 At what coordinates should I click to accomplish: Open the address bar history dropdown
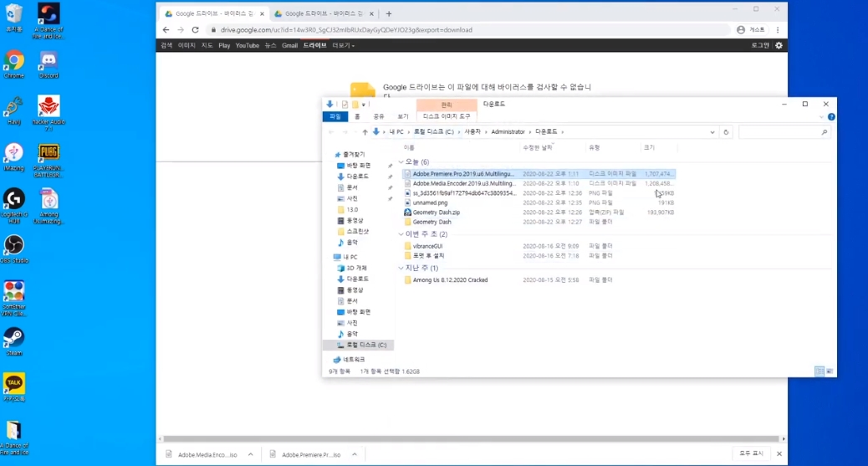(712, 132)
